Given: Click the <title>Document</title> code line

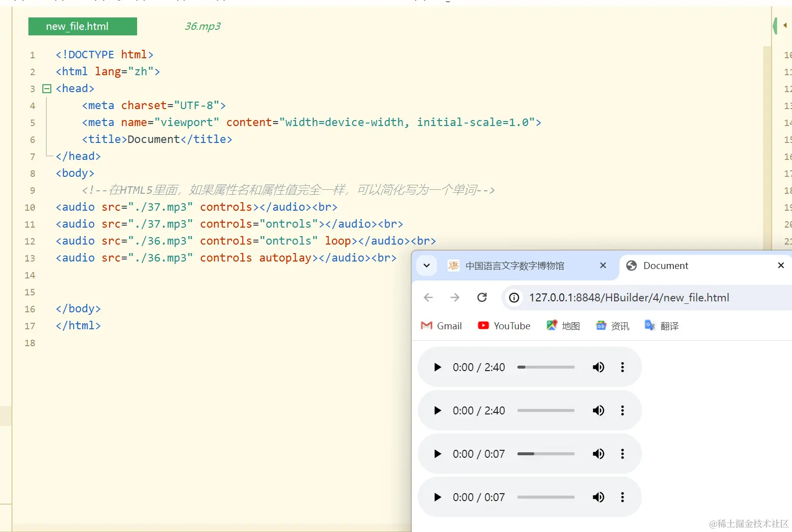Looking at the screenshot, I should click(x=157, y=139).
